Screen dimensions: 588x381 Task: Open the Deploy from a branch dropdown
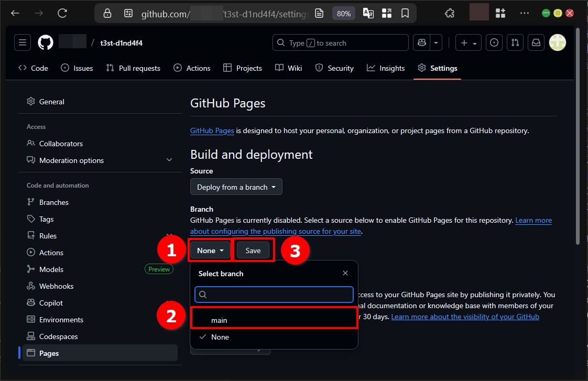236,187
